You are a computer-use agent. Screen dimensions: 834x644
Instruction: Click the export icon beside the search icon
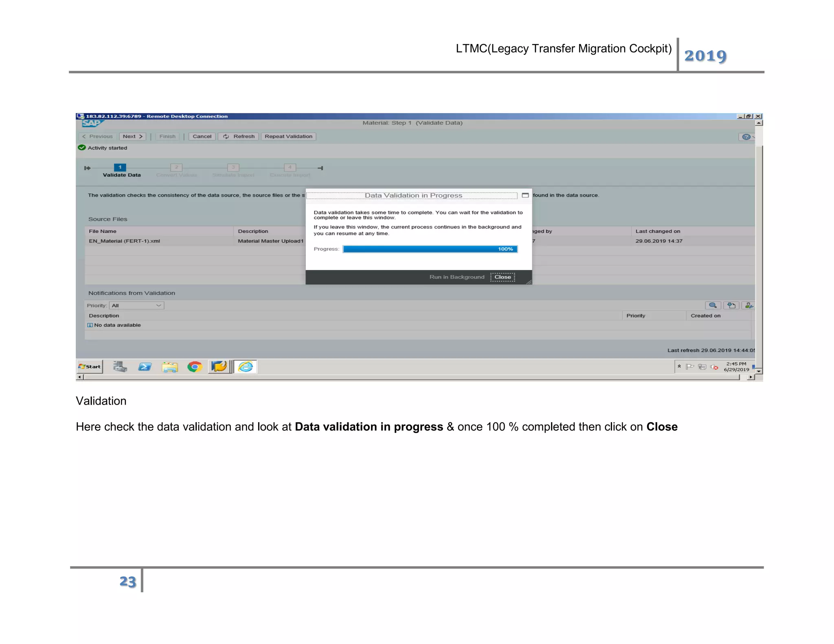coord(731,305)
